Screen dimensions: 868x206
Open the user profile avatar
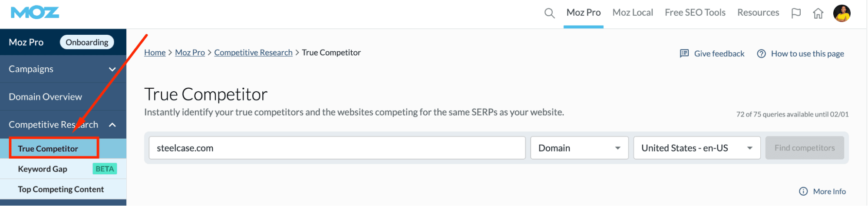pyautogui.click(x=842, y=13)
